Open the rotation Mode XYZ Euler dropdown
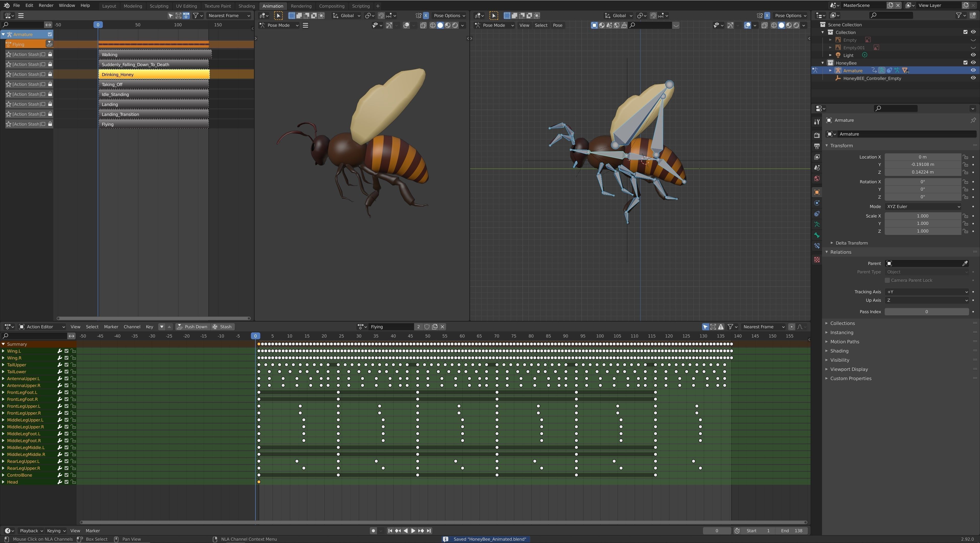Image resolution: width=980 pixels, height=543 pixels. click(923, 206)
